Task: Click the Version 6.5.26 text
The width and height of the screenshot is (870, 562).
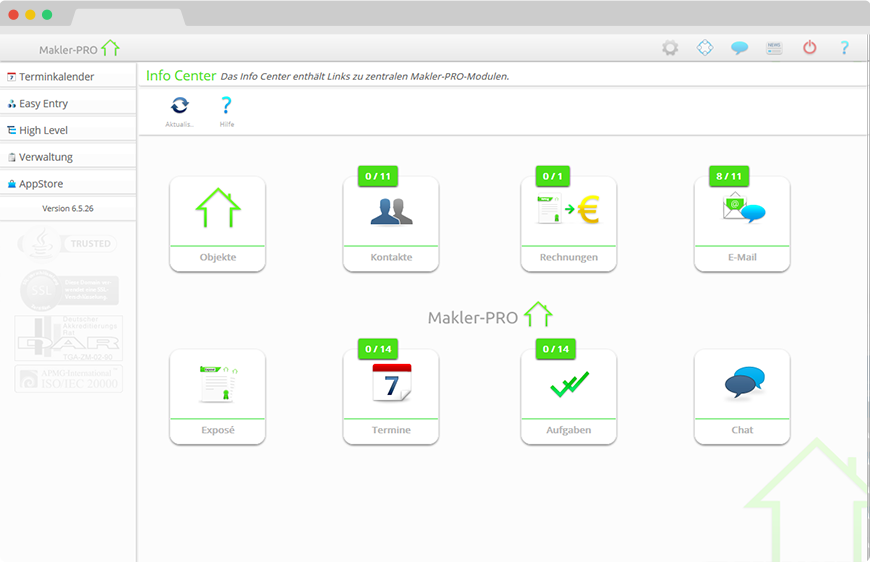Action: point(68,209)
